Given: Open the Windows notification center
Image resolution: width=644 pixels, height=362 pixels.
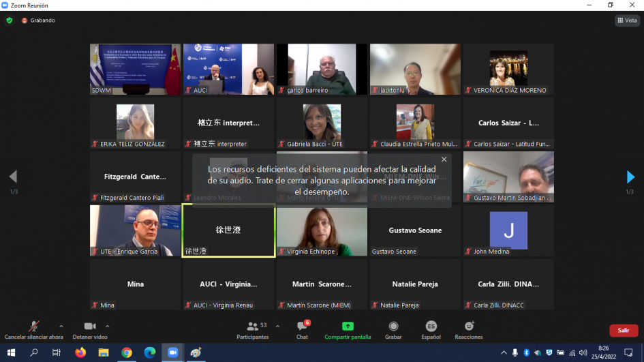Looking at the screenshot, I should 628,352.
